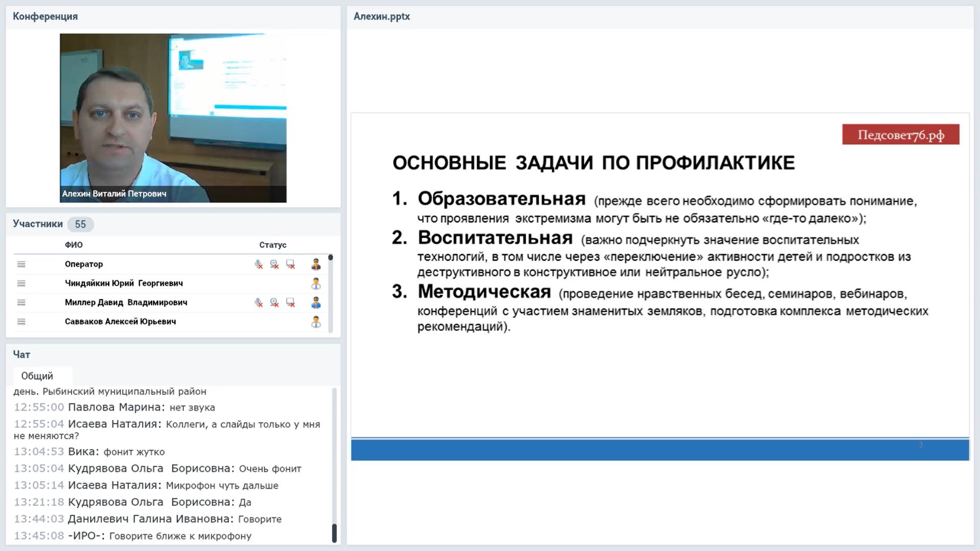
Task: Click Исаева Наталия message about слайды
Action: point(167,430)
